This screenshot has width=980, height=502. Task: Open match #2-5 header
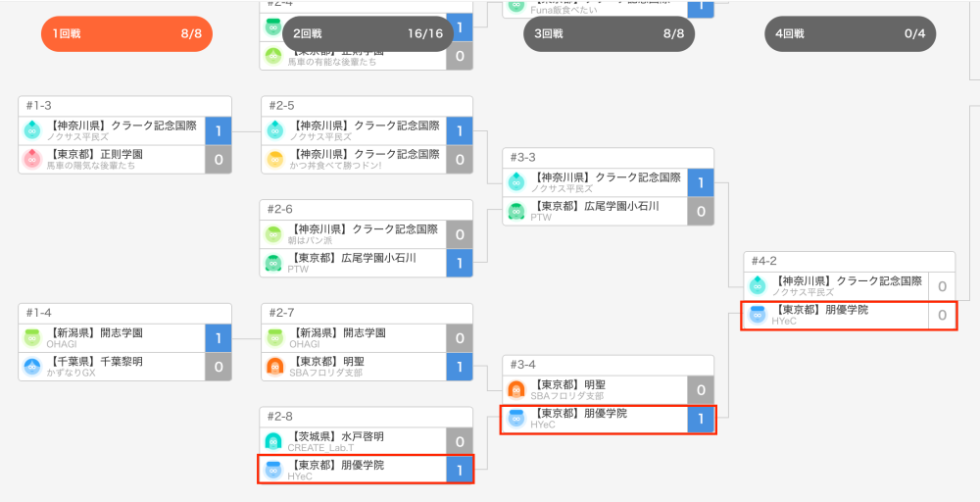click(x=367, y=106)
